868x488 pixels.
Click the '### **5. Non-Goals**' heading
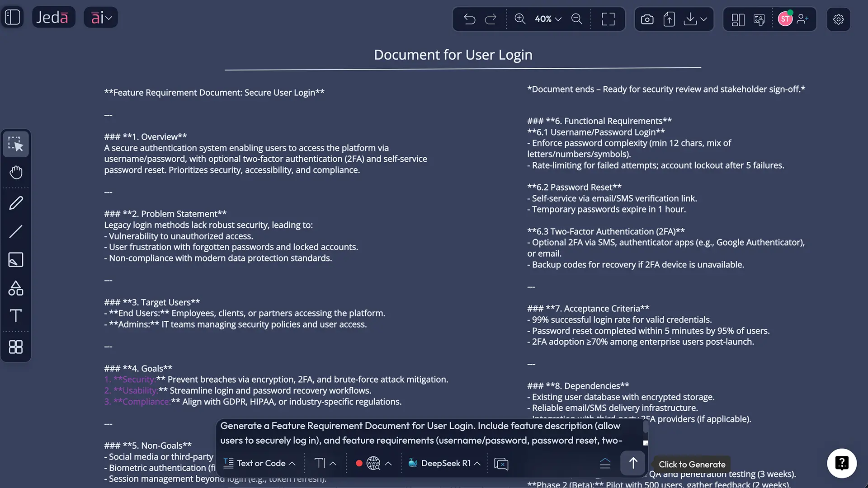pos(148,446)
